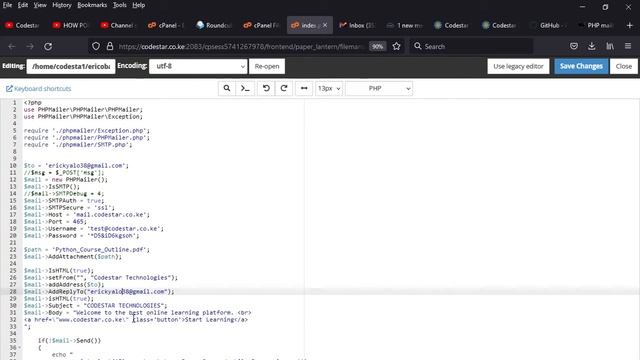The image size is (640, 360).
Task: Open the View menu
Action: tap(40, 5)
